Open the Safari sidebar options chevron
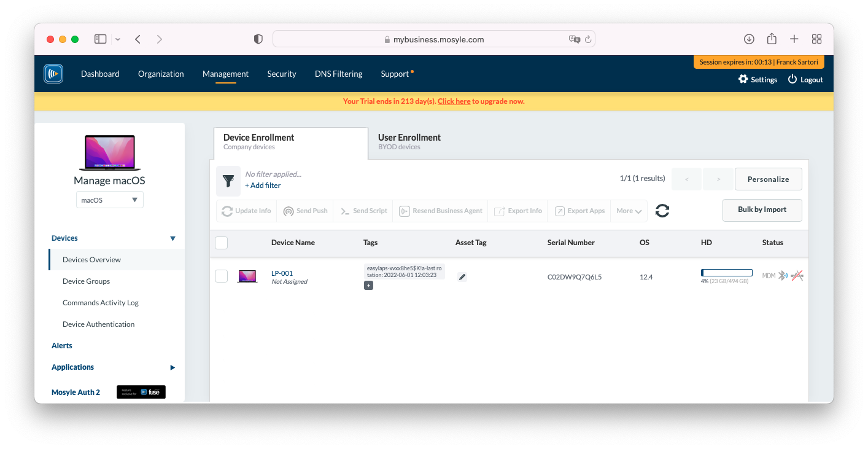Screen dimensions: 868x449 tap(117, 39)
